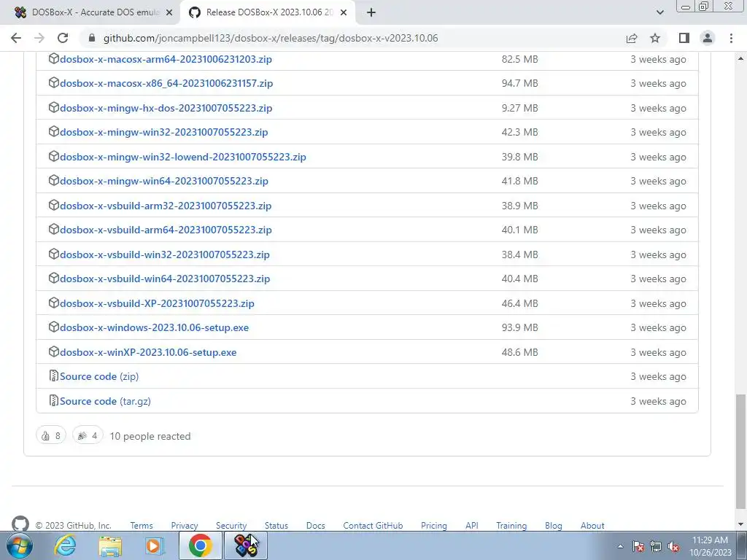Download Source code (zip)
The width and height of the screenshot is (747, 560).
(x=99, y=376)
